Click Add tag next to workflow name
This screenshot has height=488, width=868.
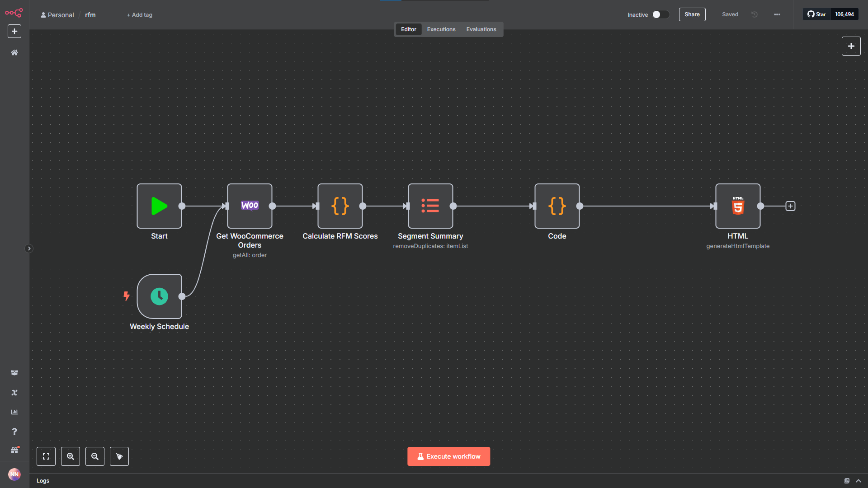click(140, 15)
